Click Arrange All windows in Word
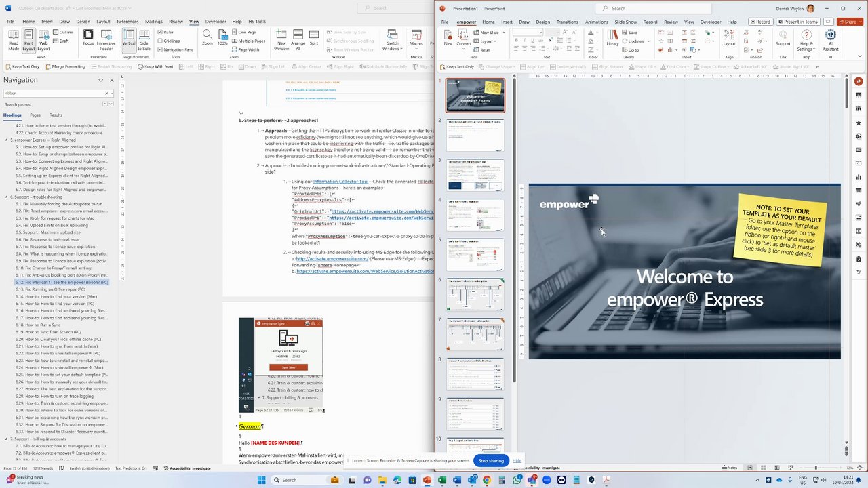 (298, 40)
